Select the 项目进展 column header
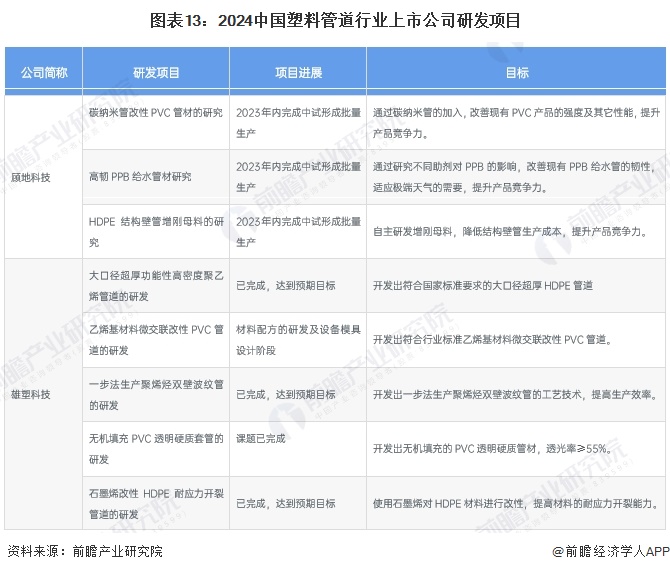Image resolution: width=670 pixels, height=572 pixels. pos(298,72)
